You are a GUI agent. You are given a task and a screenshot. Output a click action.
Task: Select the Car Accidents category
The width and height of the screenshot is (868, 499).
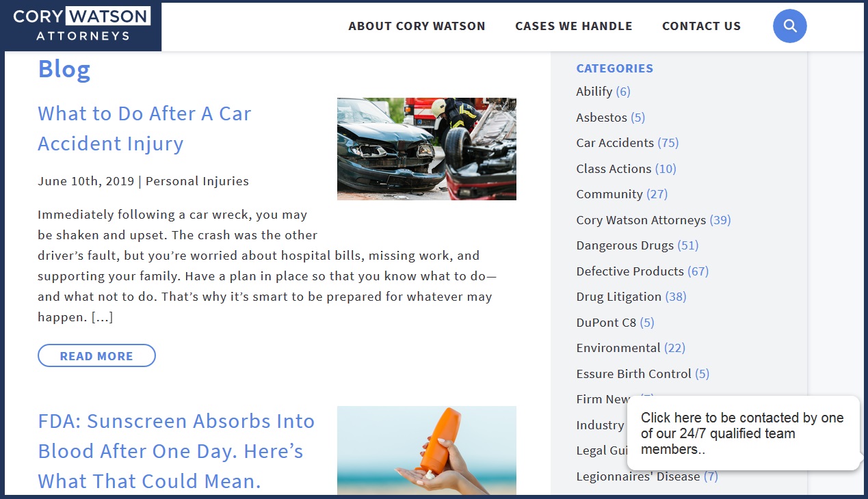click(x=615, y=143)
